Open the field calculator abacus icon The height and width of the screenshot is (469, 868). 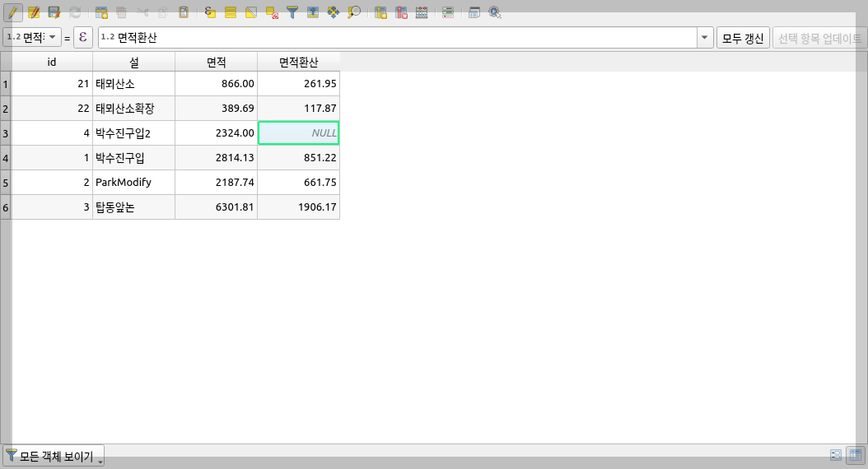(x=422, y=12)
